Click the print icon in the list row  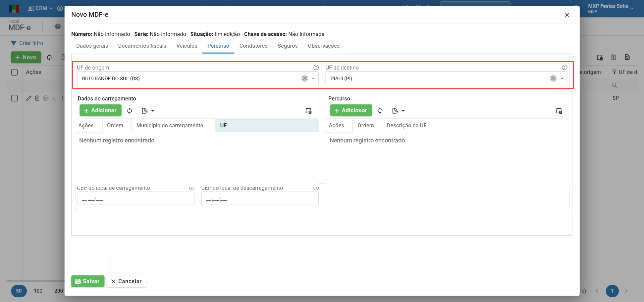click(46, 98)
